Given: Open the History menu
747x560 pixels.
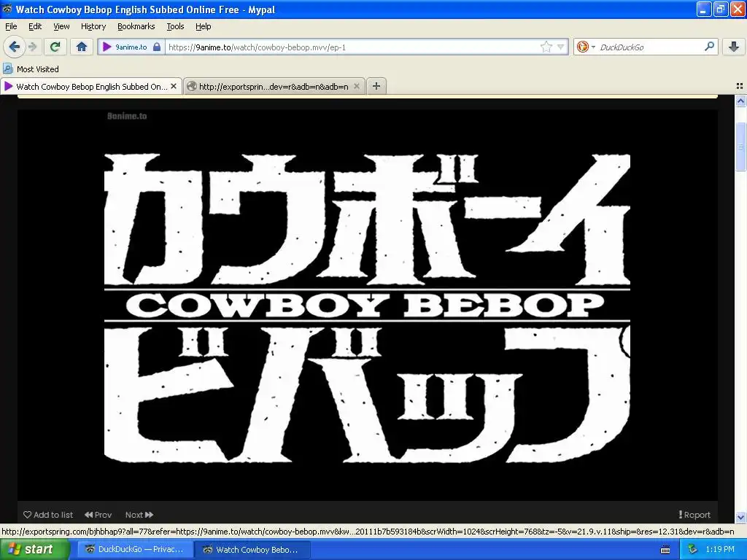Looking at the screenshot, I should click(93, 26).
